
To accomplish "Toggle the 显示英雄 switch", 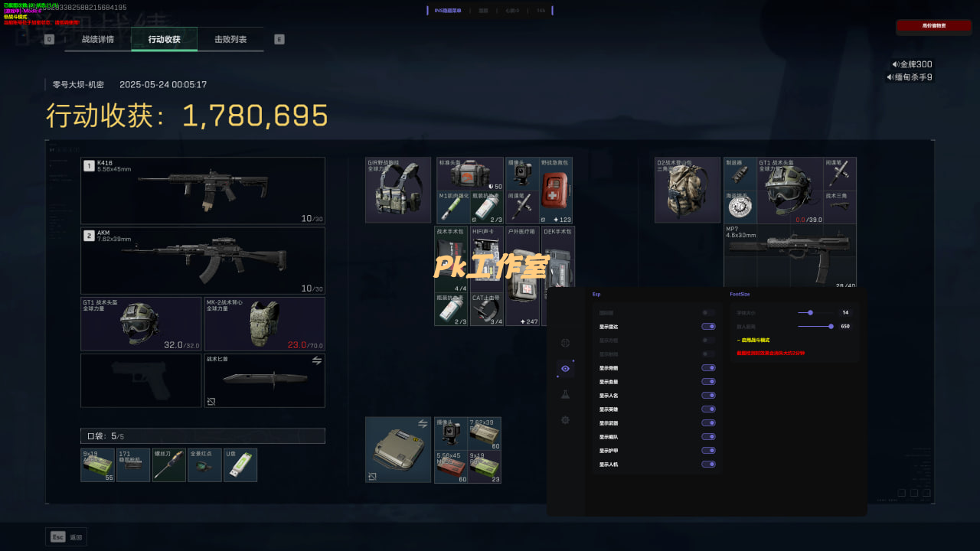I will (708, 409).
